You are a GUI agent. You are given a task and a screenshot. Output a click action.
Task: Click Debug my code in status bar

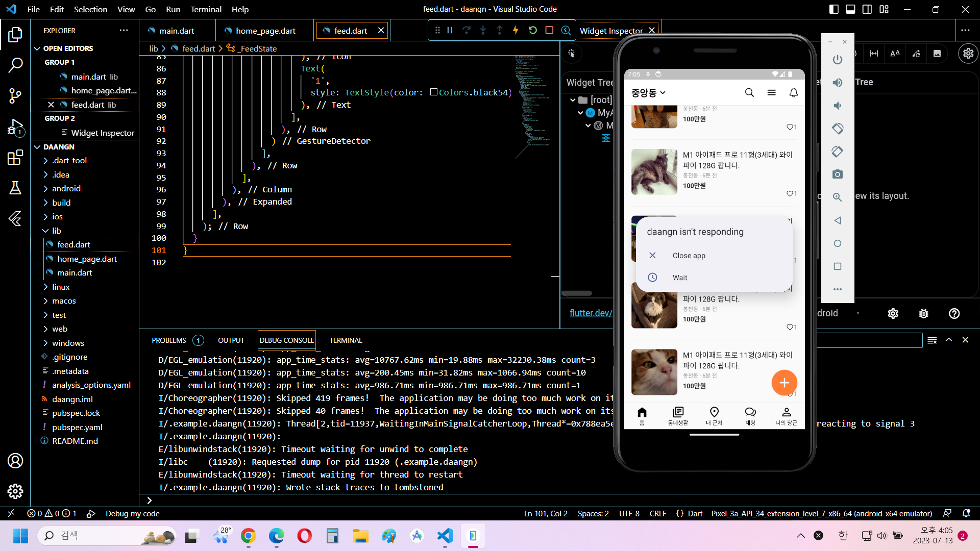pyautogui.click(x=132, y=514)
